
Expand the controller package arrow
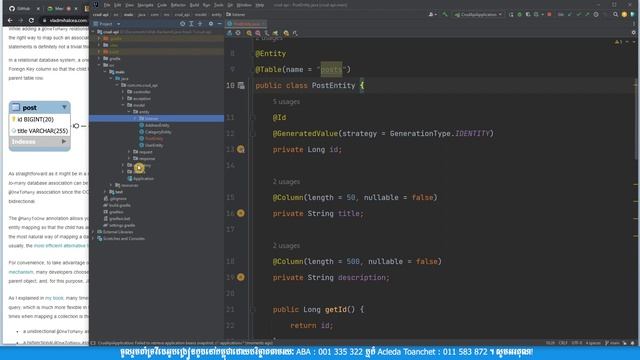123,92
